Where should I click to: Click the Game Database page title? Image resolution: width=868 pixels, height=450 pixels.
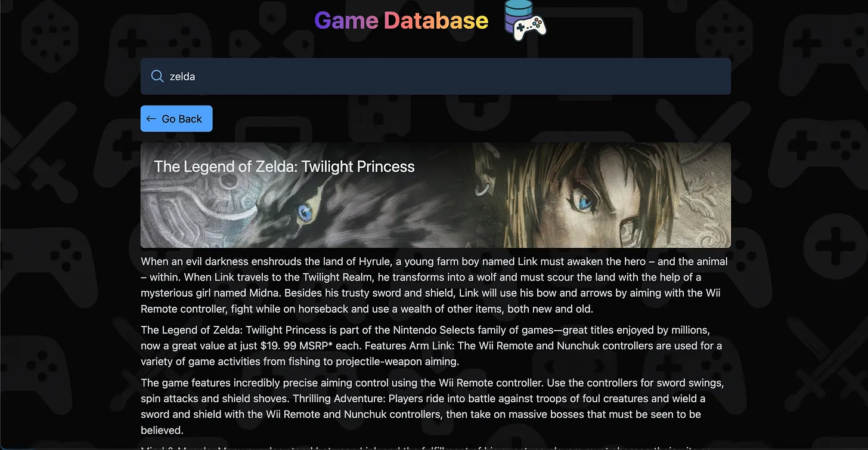click(x=401, y=20)
